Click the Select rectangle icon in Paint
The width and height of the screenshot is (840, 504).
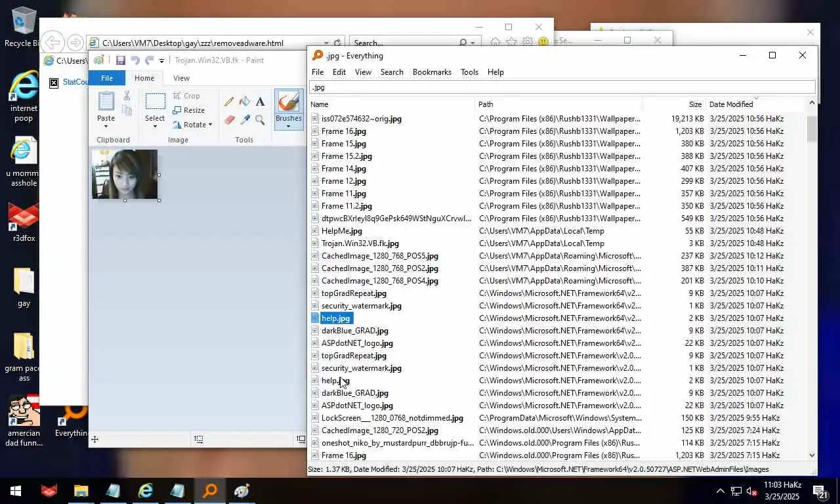click(x=155, y=101)
